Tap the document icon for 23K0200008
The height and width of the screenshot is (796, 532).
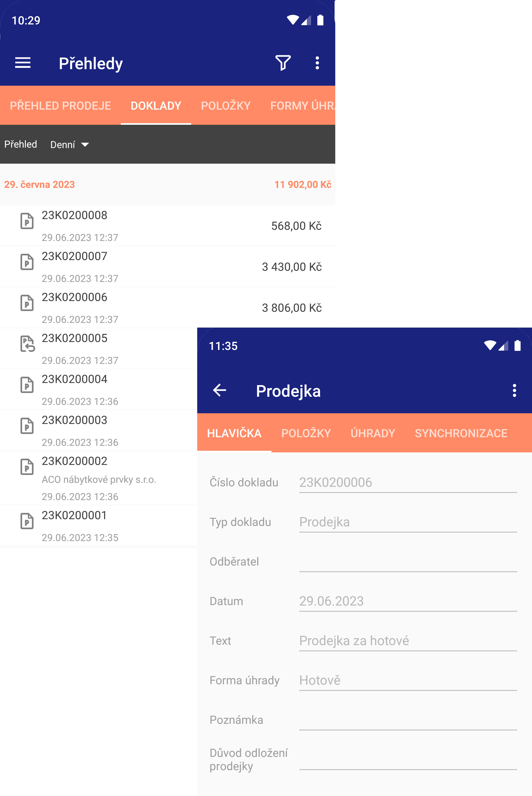pyautogui.click(x=27, y=221)
